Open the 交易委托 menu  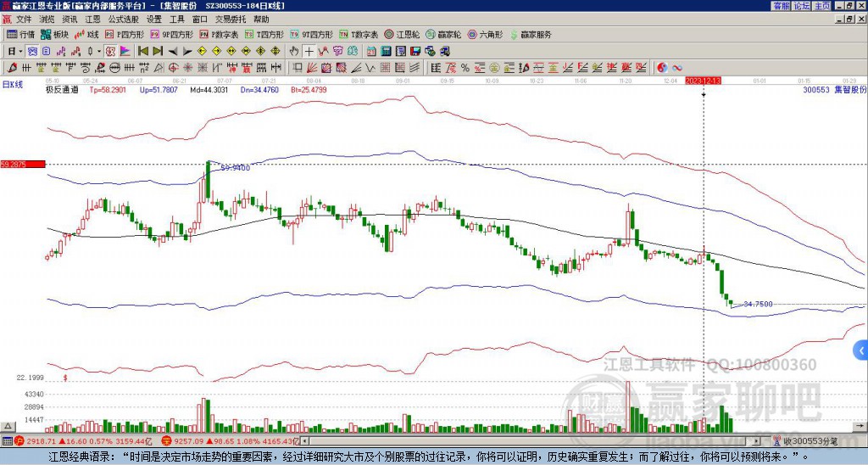click(231, 20)
